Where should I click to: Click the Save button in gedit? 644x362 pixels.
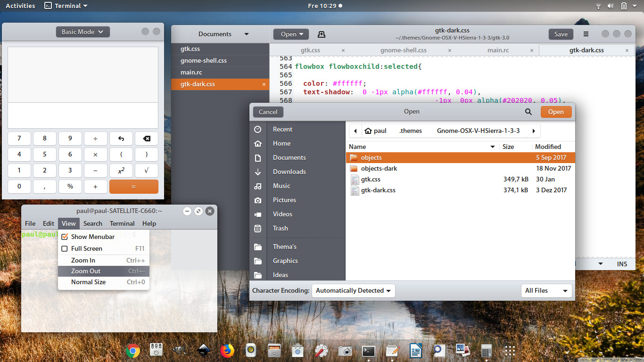click(x=561, y=34)
